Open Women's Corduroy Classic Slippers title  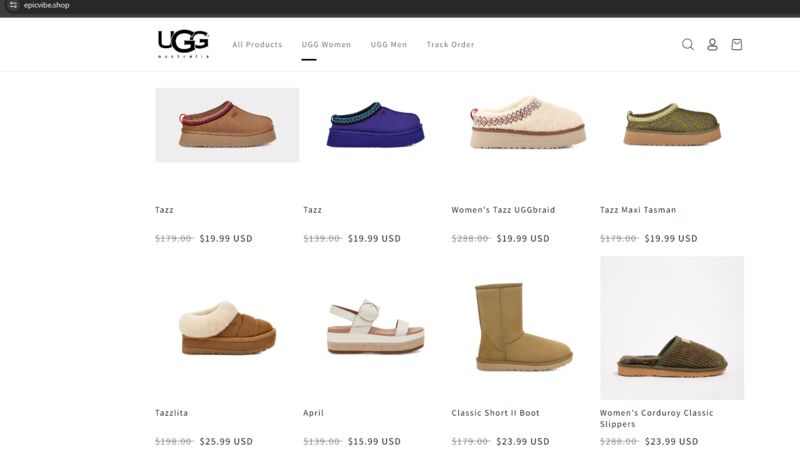pyautogui.click(x=657, y=418)
